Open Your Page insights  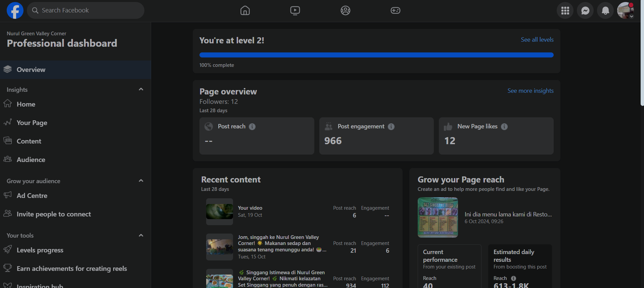76,123
